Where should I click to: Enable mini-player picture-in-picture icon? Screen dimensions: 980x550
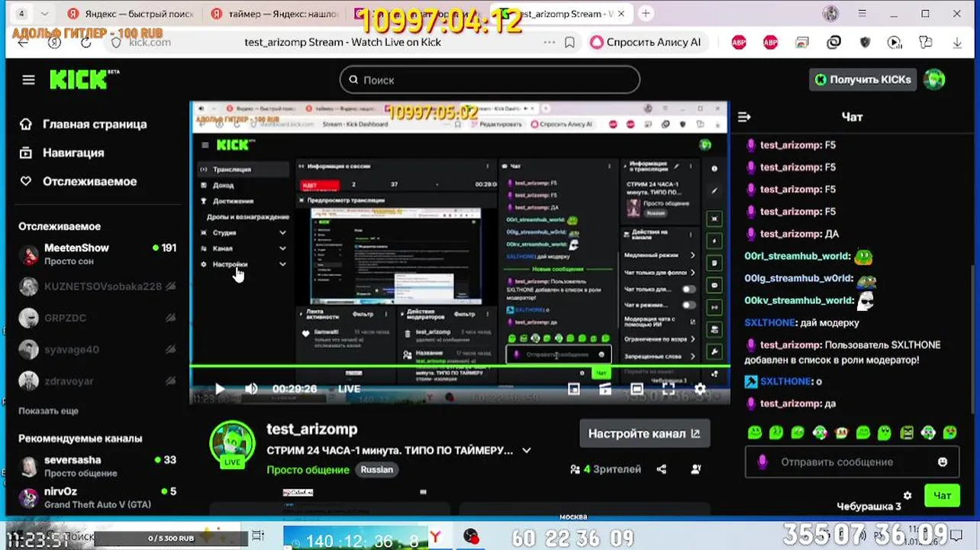[574, 389]
